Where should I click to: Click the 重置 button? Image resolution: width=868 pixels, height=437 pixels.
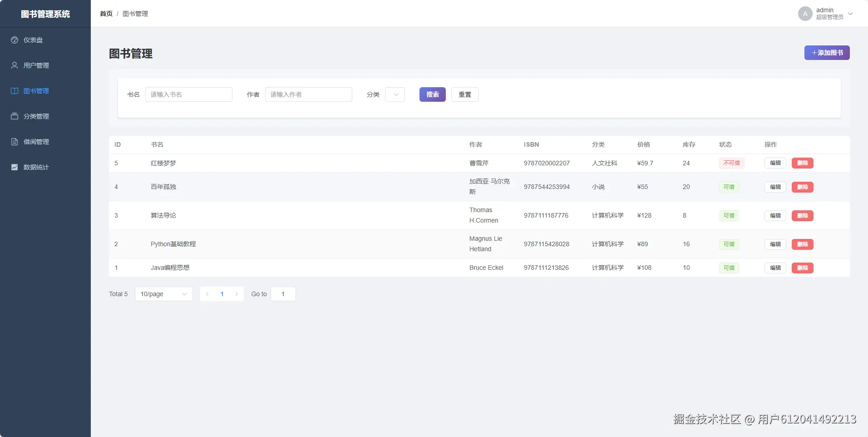[465, 94]
